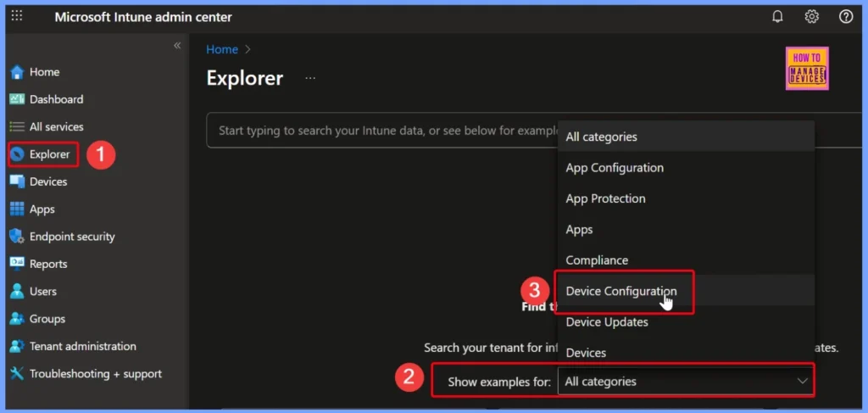
Task: Open Troubleshooting + support in the sidebar
Action: click(94, 374)
